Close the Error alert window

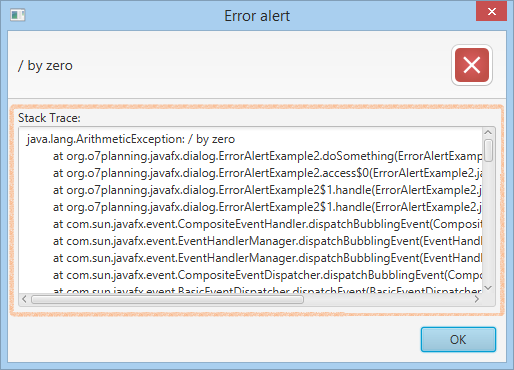[x=491, y=12]
